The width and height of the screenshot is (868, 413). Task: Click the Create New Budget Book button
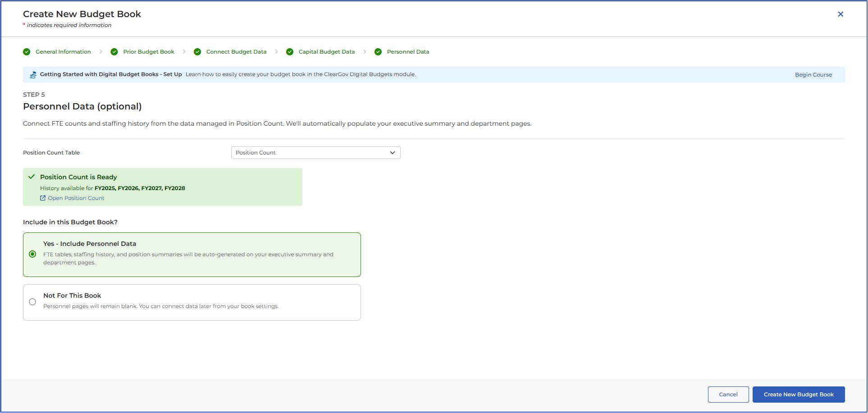pos(799,395)
